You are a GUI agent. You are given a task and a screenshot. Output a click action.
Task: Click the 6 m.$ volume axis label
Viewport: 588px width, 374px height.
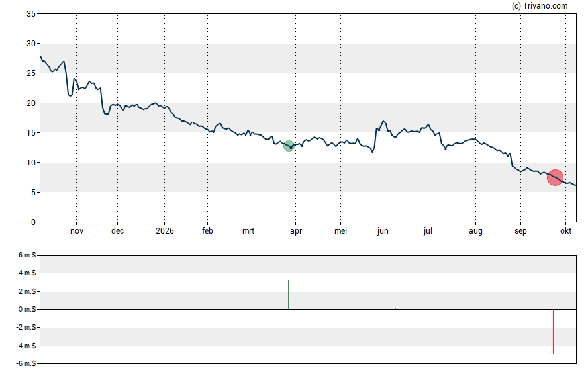click(x=27, y=256)
